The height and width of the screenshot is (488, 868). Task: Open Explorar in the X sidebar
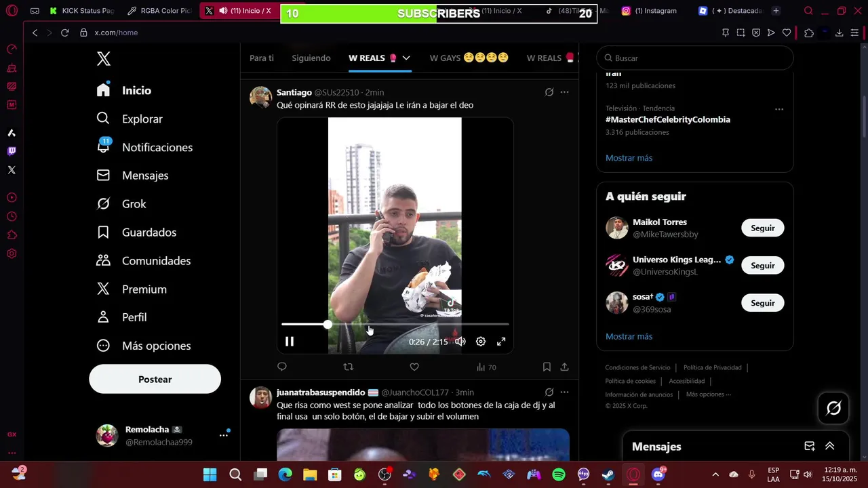coord(130,119)
